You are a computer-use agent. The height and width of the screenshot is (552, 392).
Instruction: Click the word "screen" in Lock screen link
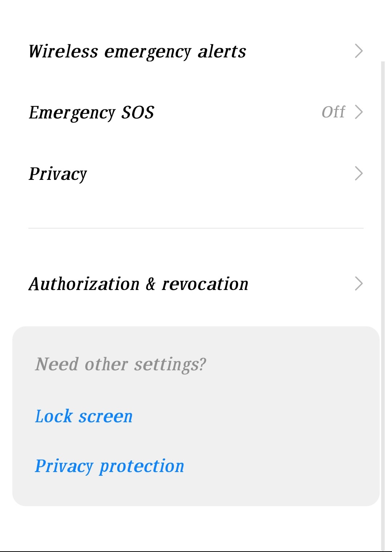click(x=106, y=416)
